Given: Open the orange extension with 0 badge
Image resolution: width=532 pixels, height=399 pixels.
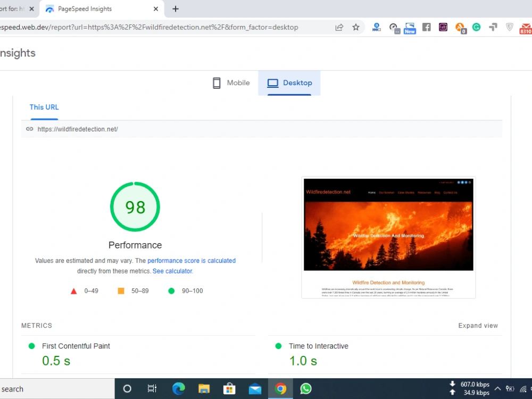Looking at the screenshot, I should click(x=460, y=28).
